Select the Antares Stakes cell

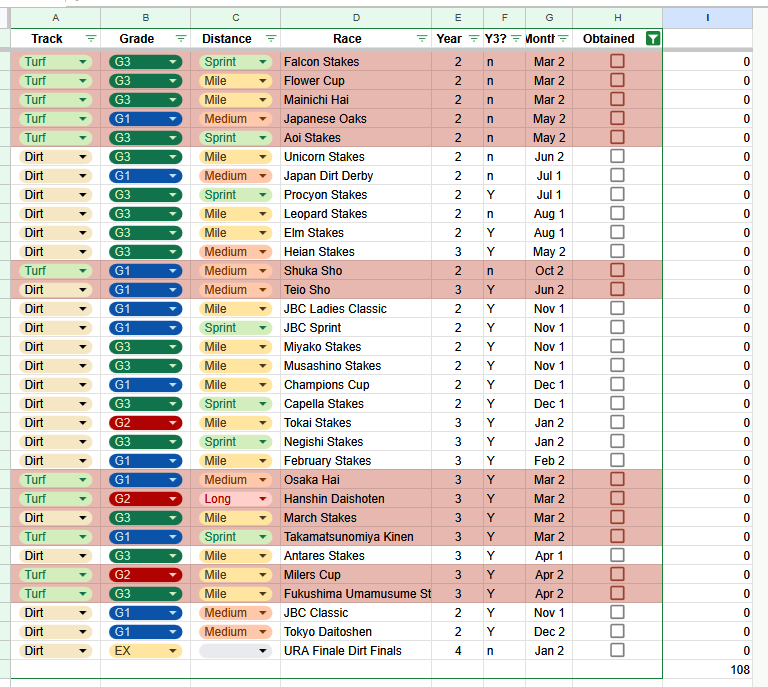[x=356, y=556]
